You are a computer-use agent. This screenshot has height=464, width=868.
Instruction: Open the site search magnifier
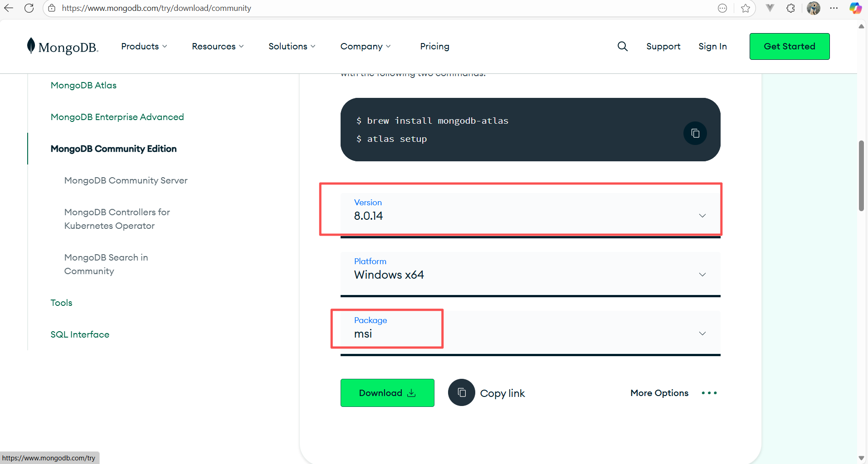622,46
